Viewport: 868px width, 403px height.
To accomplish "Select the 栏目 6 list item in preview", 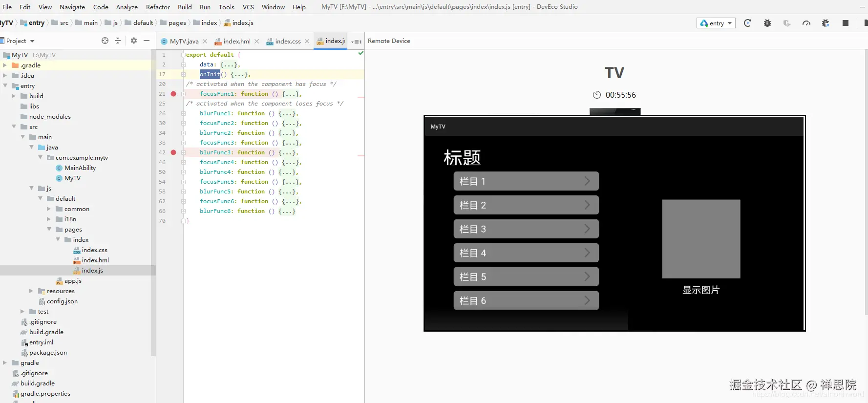I will [x=526, y=301].
